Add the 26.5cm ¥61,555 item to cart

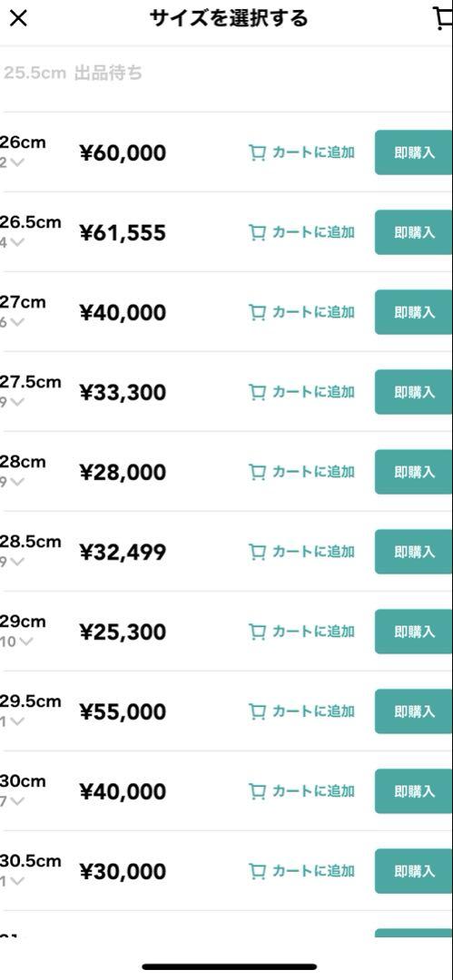point(301,232)
